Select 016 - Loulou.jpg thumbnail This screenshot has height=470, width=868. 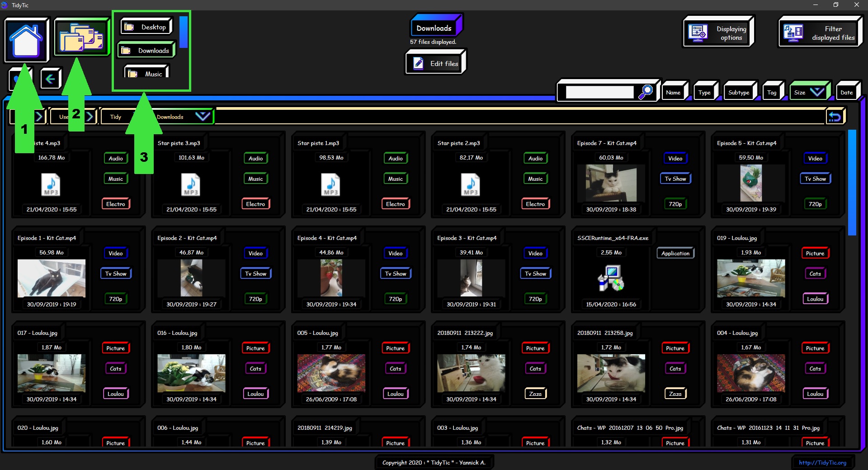tap(191, 373)
